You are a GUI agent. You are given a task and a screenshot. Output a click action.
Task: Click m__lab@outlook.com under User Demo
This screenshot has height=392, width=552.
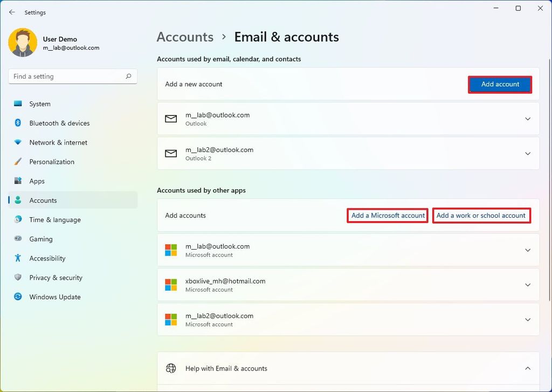coord(71,48)
